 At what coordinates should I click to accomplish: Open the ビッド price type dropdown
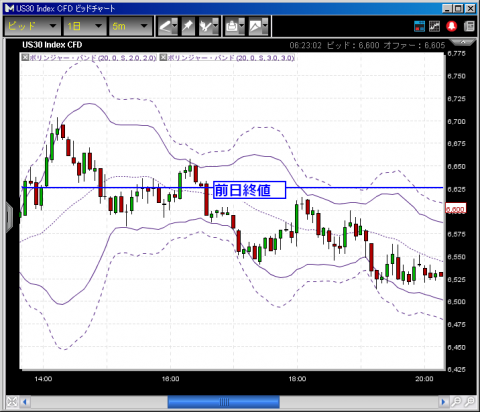coord(32,26)
